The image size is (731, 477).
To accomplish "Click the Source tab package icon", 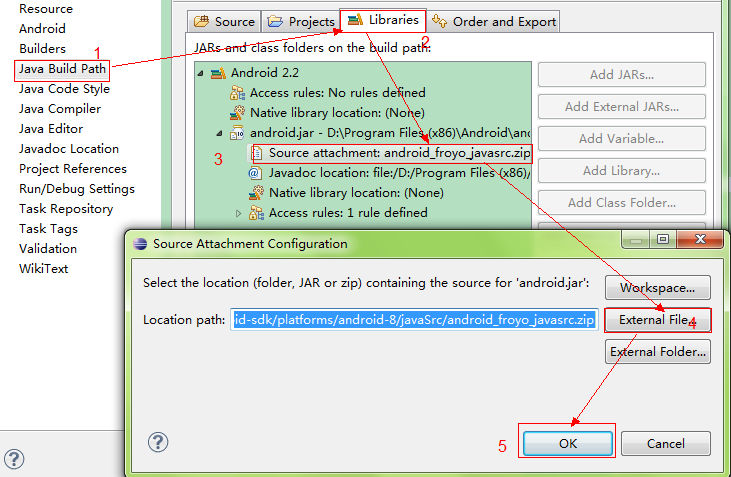I will (x=201, y=21).
